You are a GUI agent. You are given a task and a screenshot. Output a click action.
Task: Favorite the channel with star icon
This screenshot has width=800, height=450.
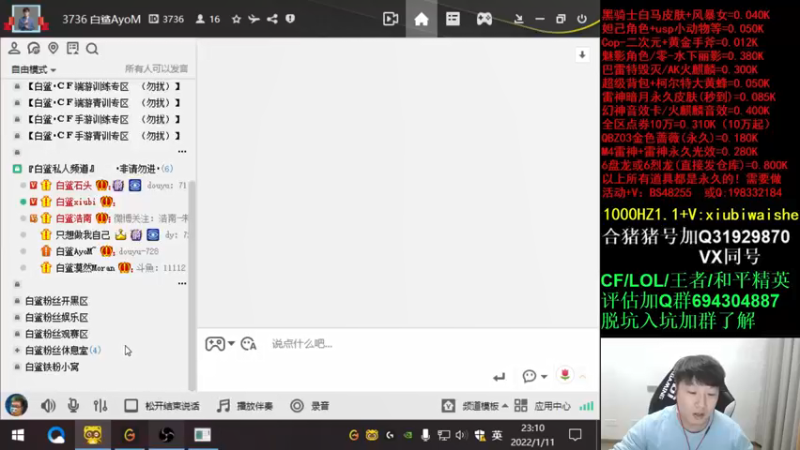236,19
